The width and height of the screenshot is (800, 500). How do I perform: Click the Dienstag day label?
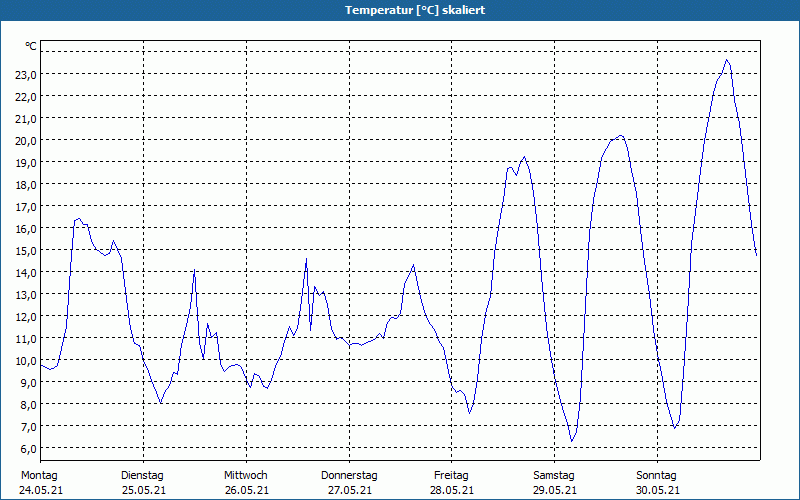[x=142, y=475]
